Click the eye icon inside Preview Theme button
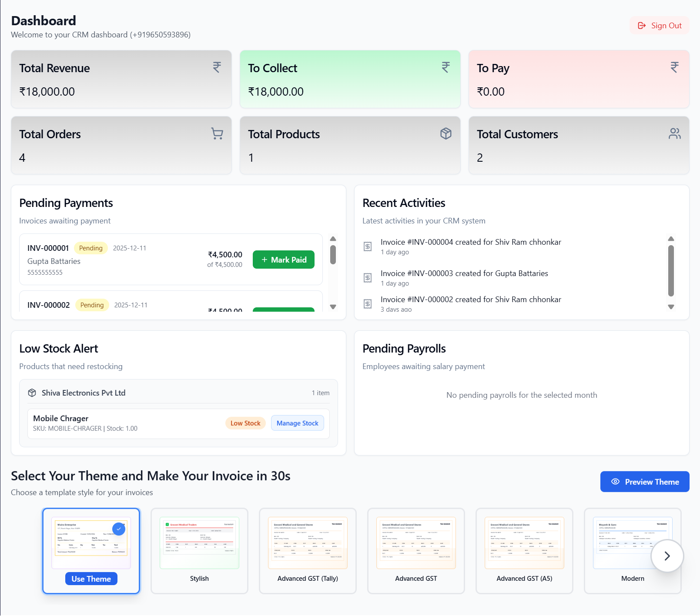Image resolution: width=700 pixels, height=616 pixels. (615, 482)
